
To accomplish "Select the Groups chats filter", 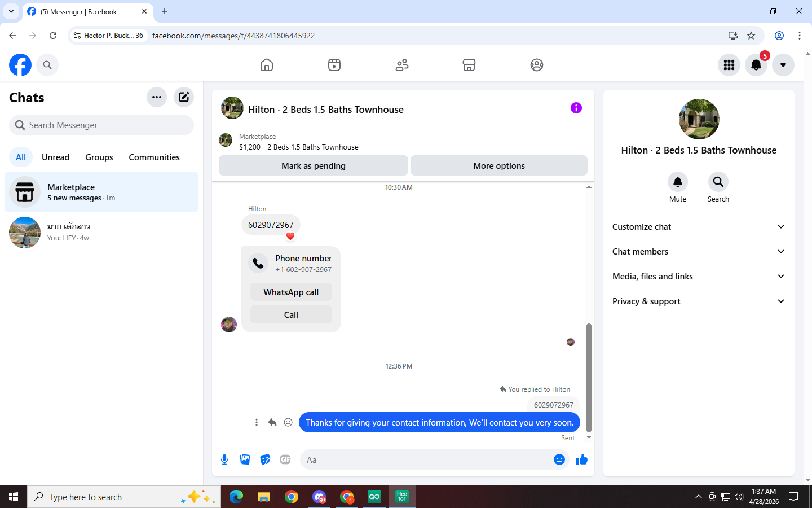I will coord(99,157).
